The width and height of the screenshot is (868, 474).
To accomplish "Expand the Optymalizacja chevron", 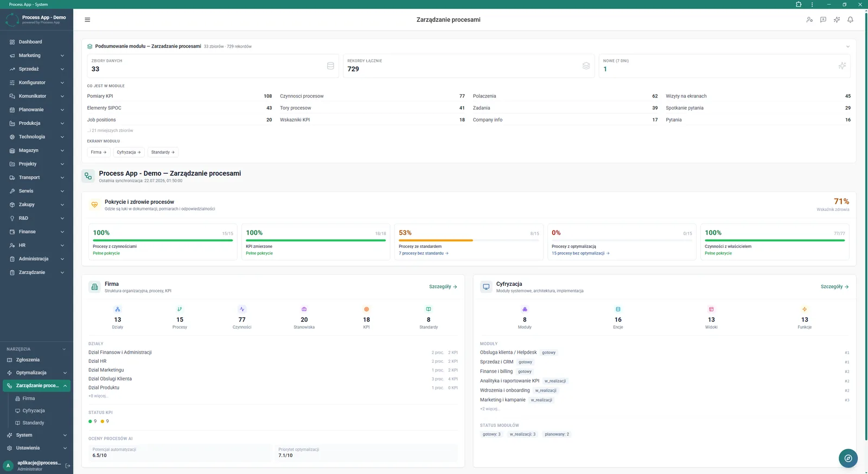I will coord(65,373).
